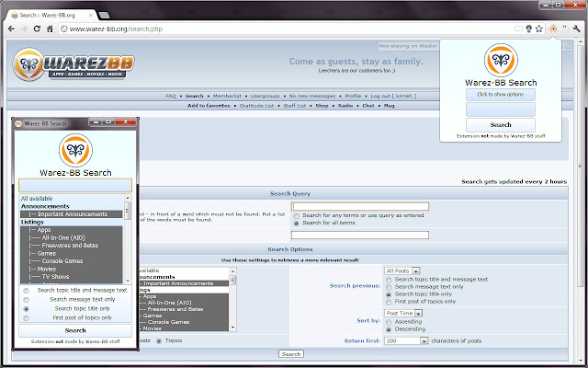Select Freewares and Betas in Warez-BB Search window
588x368 pixels.
point(72,246)
